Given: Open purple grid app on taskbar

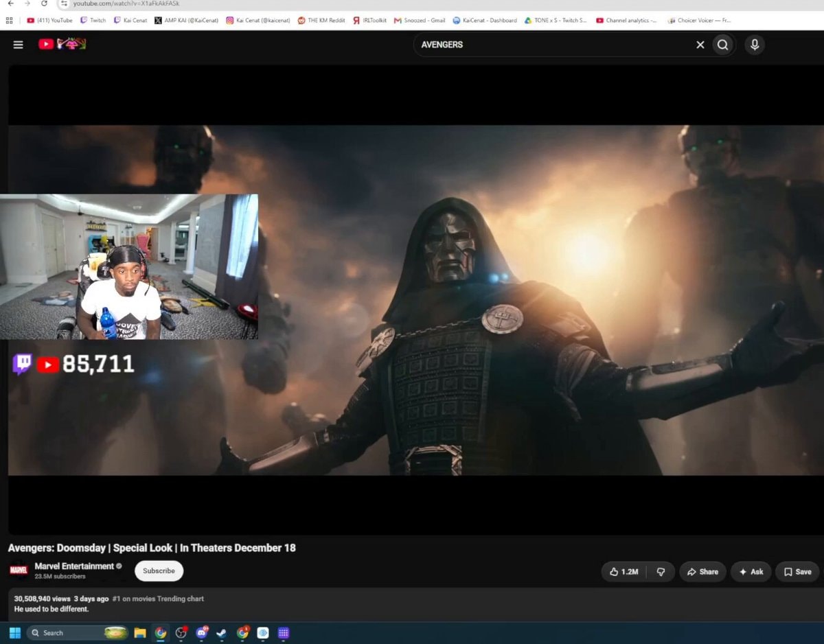Looking at the screenshot, I should pyautogui.click(x=284, y=632).
